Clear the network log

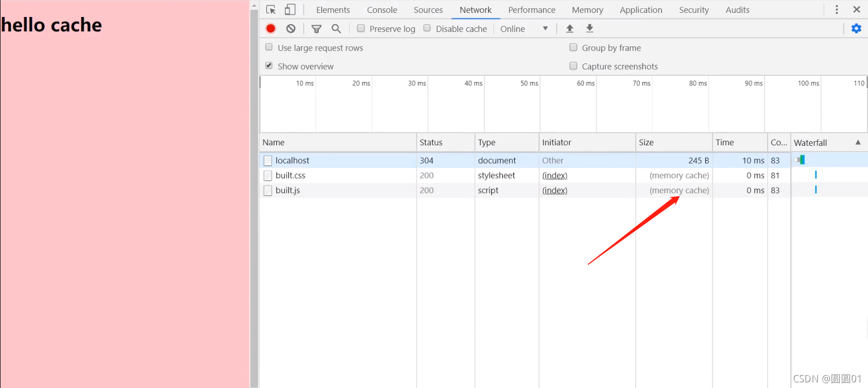tap(291, 29)
